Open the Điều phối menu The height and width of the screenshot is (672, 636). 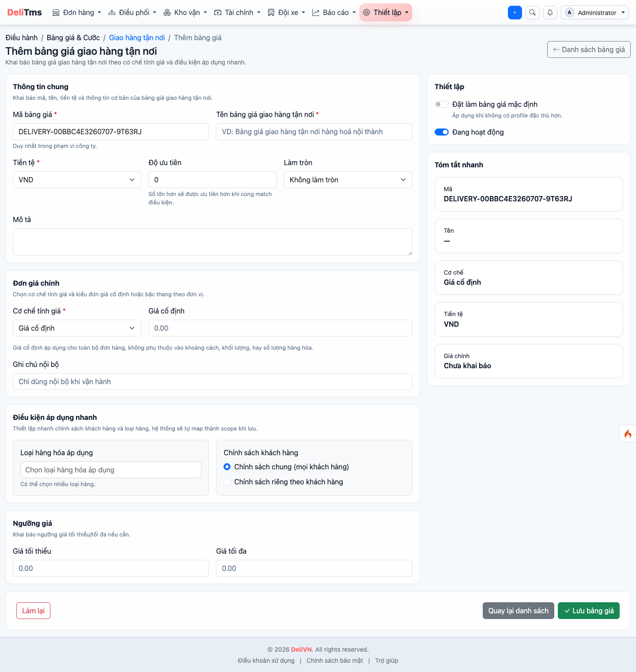click(x=132, y=12)
